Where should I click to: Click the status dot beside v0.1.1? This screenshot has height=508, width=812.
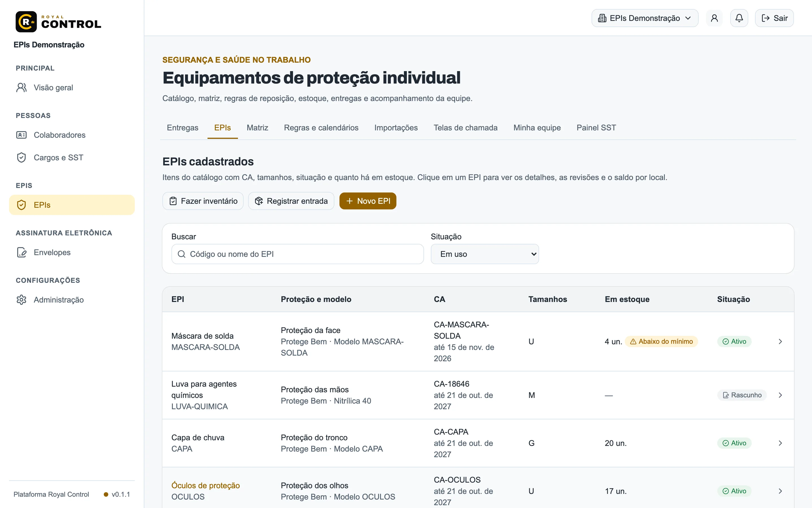pyautogui.click(x=106, y=494)
